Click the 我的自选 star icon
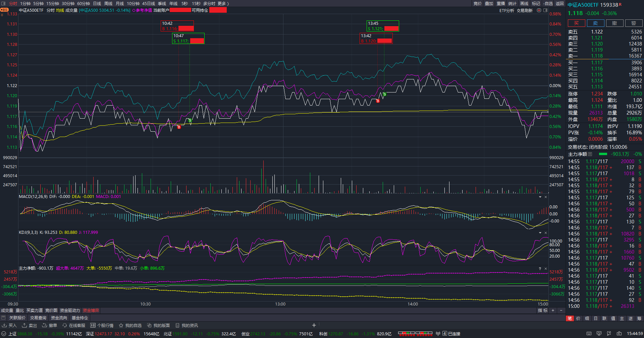 (x=121, y=325)
